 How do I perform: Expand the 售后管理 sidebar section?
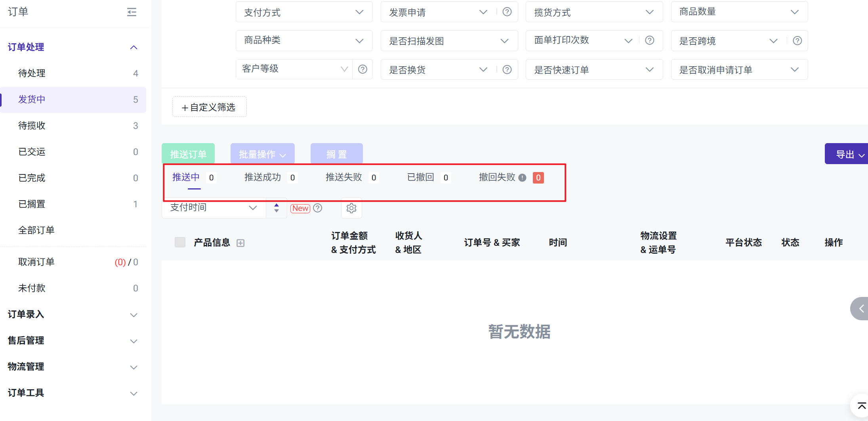73,341
